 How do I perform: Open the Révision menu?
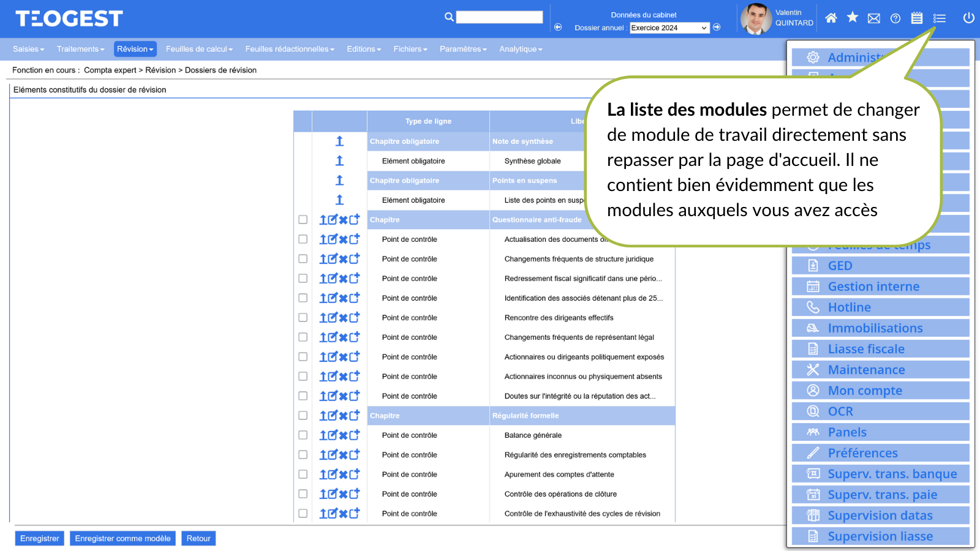click(x=135, y=49)
